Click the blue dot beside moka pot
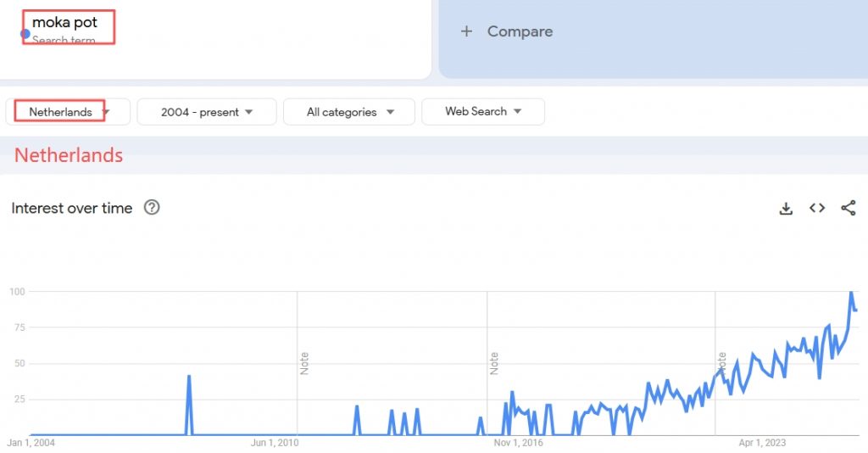The image size is (868, 453). (25, 34)
